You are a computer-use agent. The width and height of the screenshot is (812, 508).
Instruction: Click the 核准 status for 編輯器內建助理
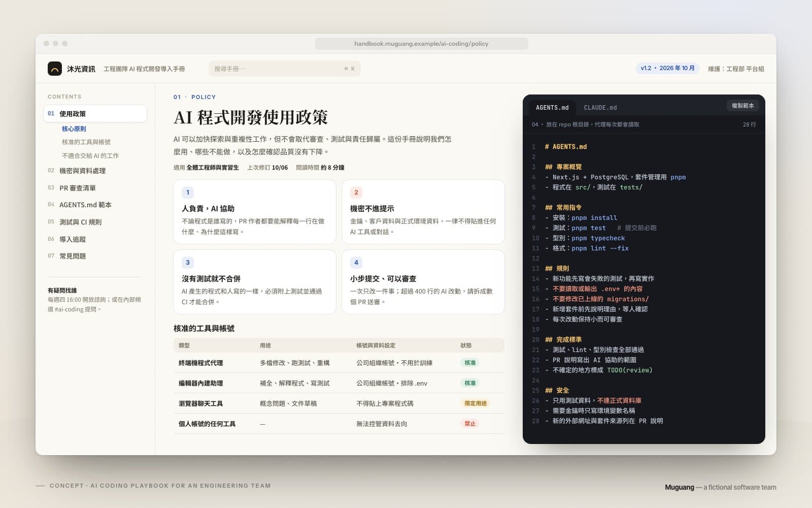tap(470, 383)
